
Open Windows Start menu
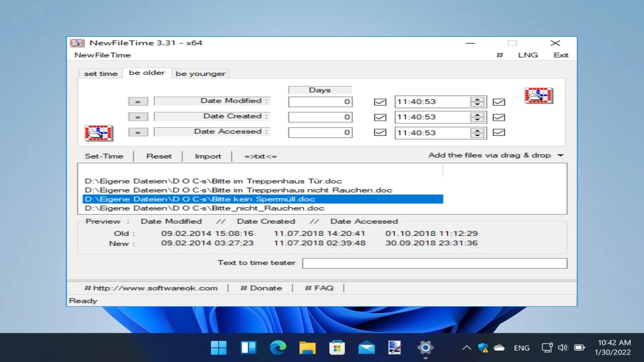[218, 347]
